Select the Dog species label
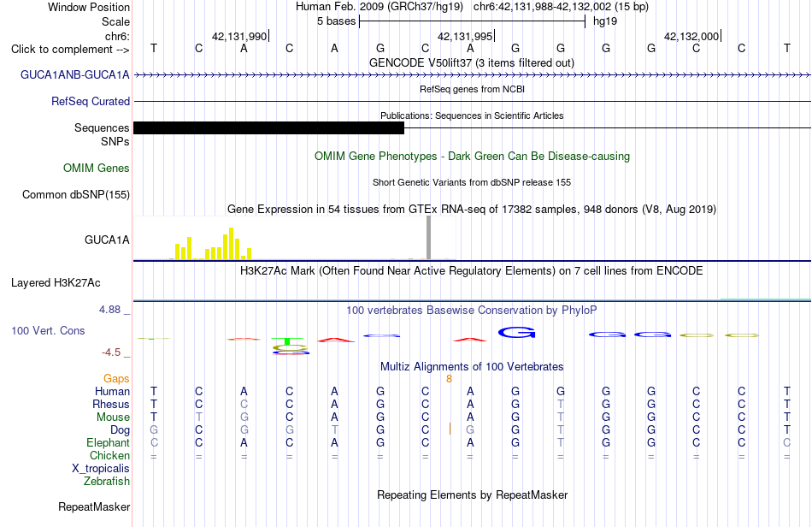 [x=121, y=430]
